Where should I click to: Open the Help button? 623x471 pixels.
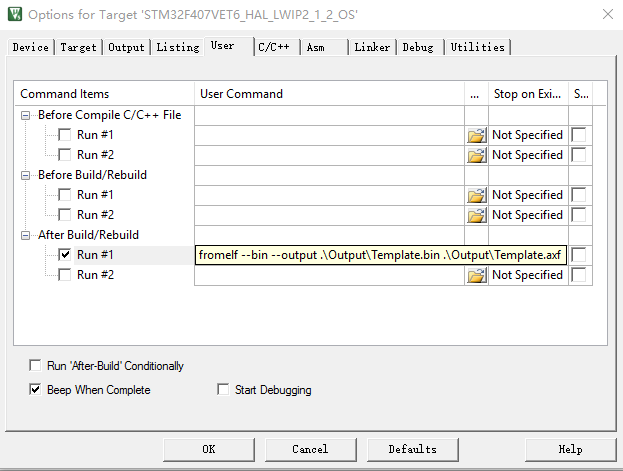(571, 450)
